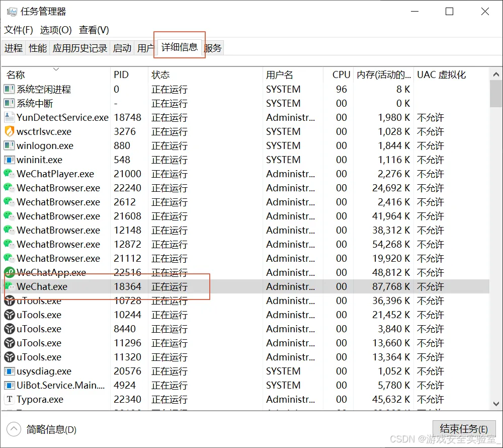This screenshot has width=503, height=448.
Task: Click memory value 54,268 K
Action: pyautogui.click(x=391, y=244)
